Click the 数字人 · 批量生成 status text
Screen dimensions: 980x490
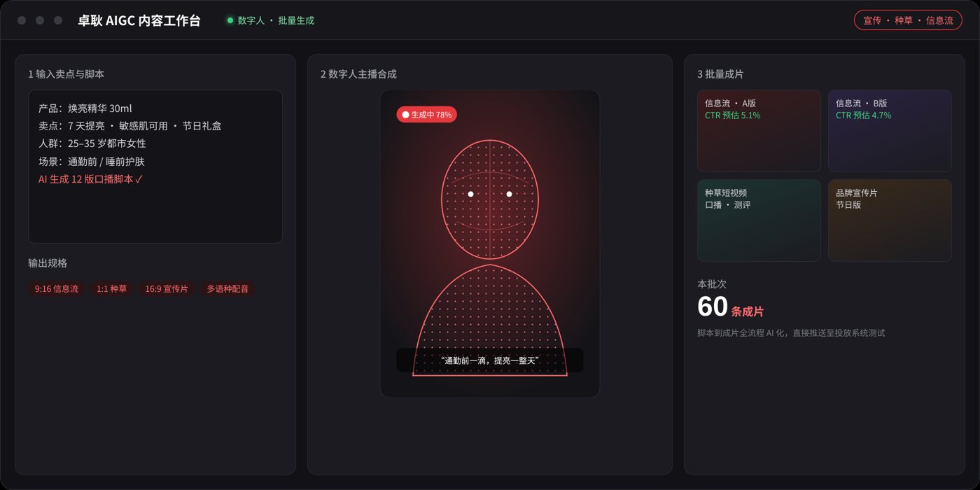point(276,20)
